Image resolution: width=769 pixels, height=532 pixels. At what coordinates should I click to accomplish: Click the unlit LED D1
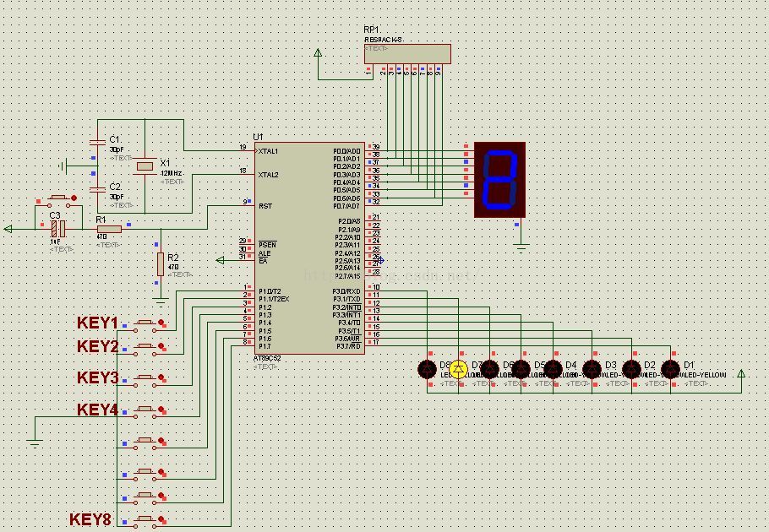click(x=670, y=369)
